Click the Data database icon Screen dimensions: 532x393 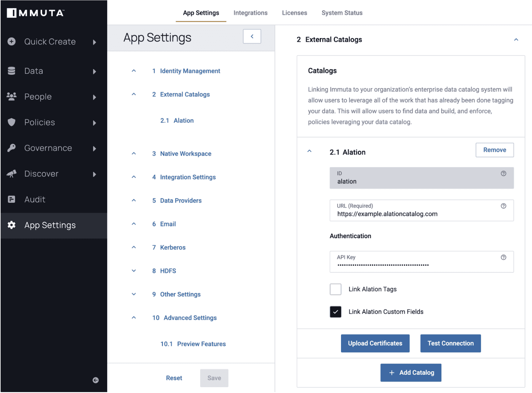point(12,71)
